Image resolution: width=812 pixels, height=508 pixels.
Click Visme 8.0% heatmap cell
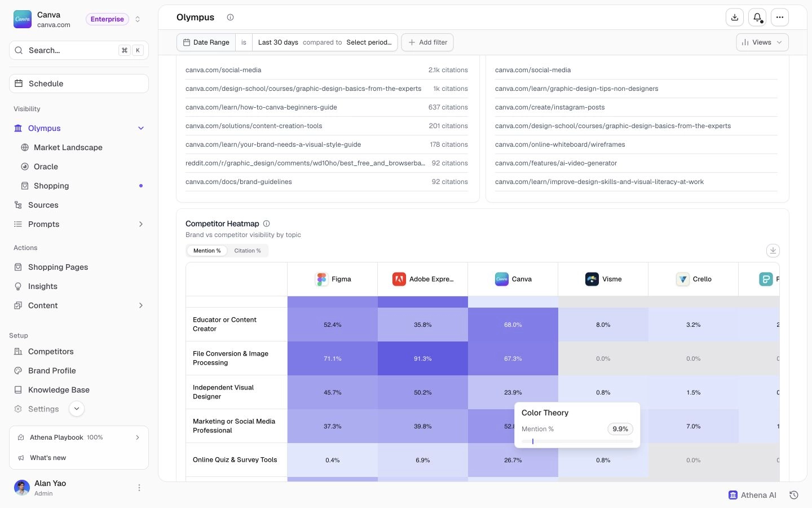point(603,325)
